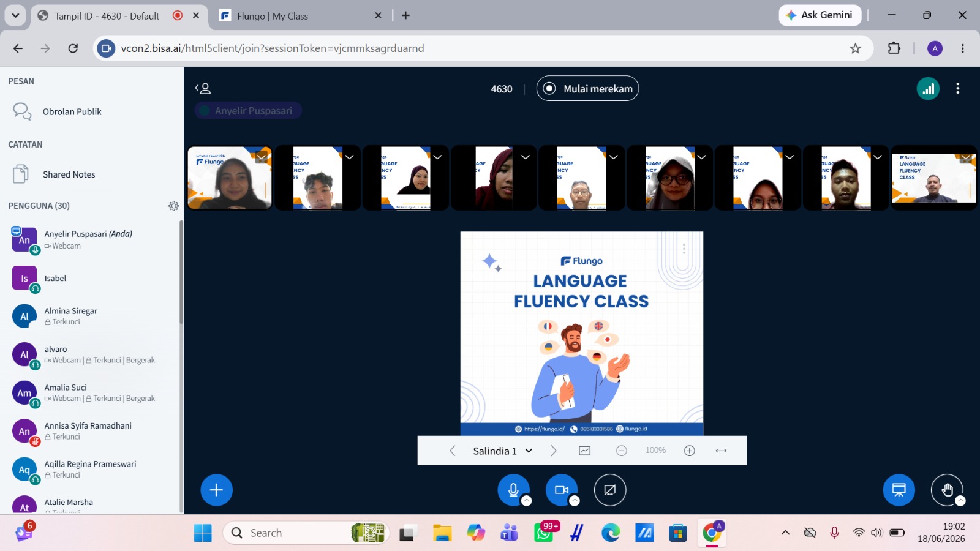Open Windows Start menu
This screenshot has width=980, height=551.
(203, 533)
